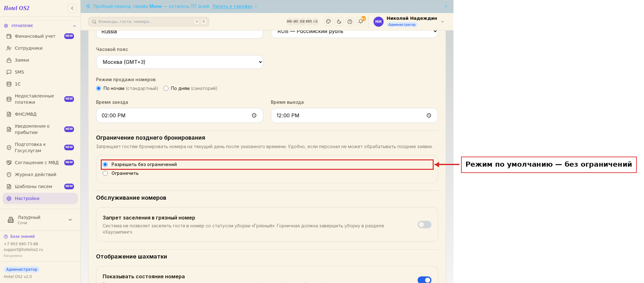644x283 pixels.
Task: Open ФНС/МВД section
Action: [x=40, y=114]
